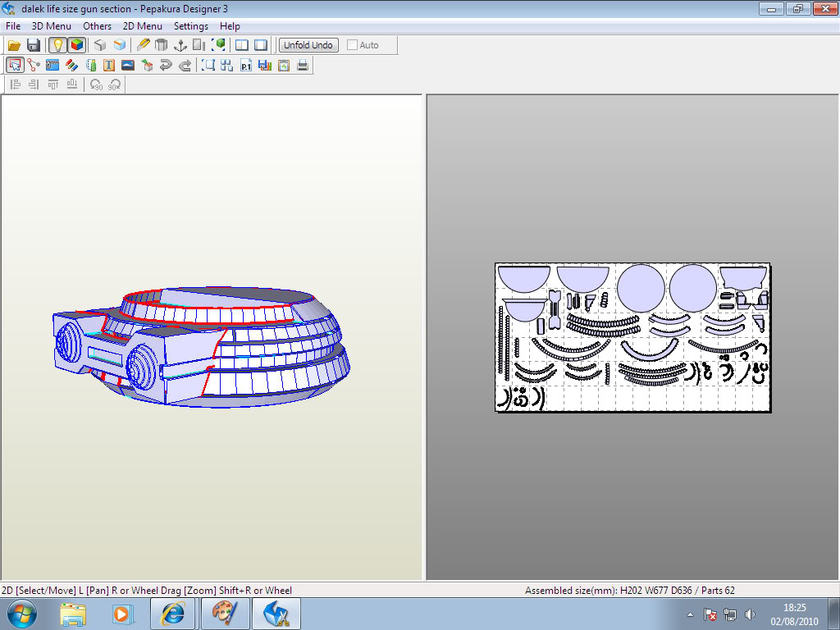Click the align bottom icon

(x=72, y=84)
